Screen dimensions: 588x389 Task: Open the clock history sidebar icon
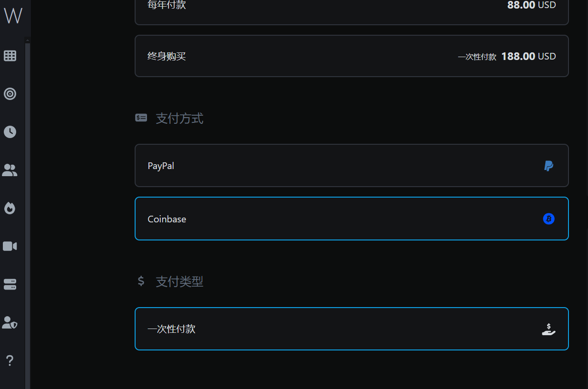10,132
